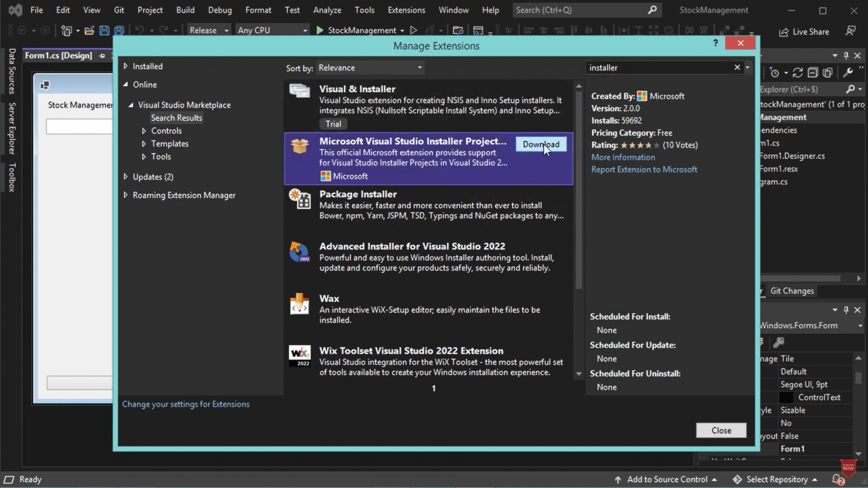Image resolution: width=868 pixels, height=488 pixels.
Task: Download the Microsoft Visual Studio Installer Projects extension
Action: tap(540, 144)
